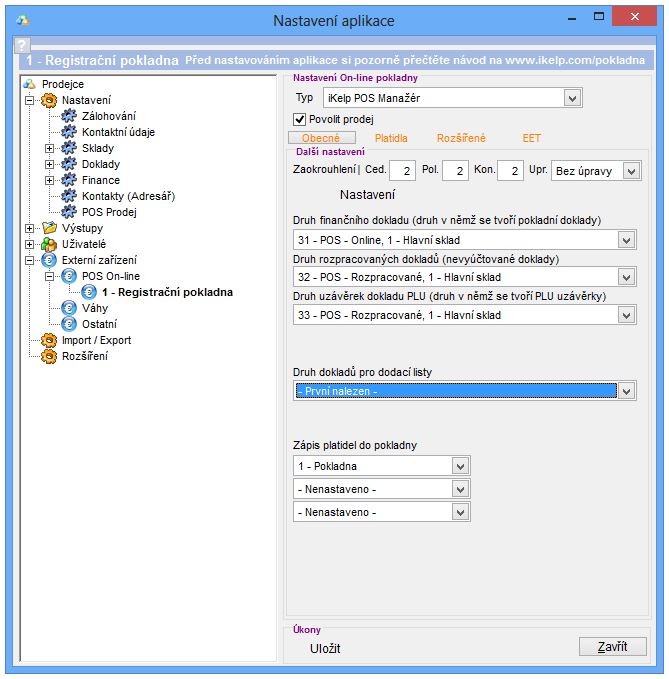Screen dimensions: 669x679
Task: Collapse the Externí zařízení tree node
Action: (x=29, y=260)
